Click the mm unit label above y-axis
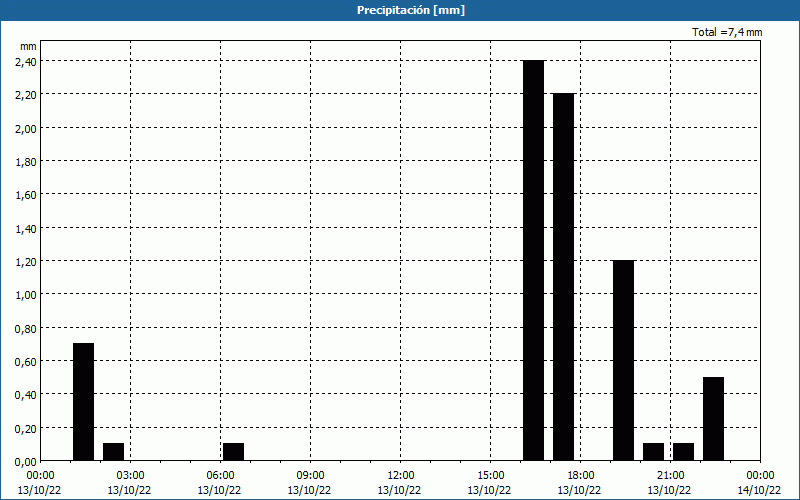 point(29,46)
